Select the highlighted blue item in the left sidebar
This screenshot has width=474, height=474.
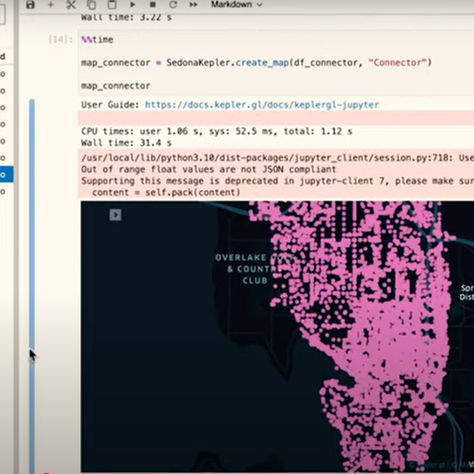tap(6, 174)
